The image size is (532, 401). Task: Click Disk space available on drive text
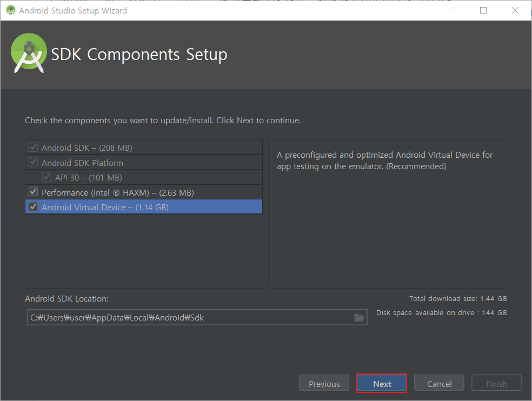441,312
